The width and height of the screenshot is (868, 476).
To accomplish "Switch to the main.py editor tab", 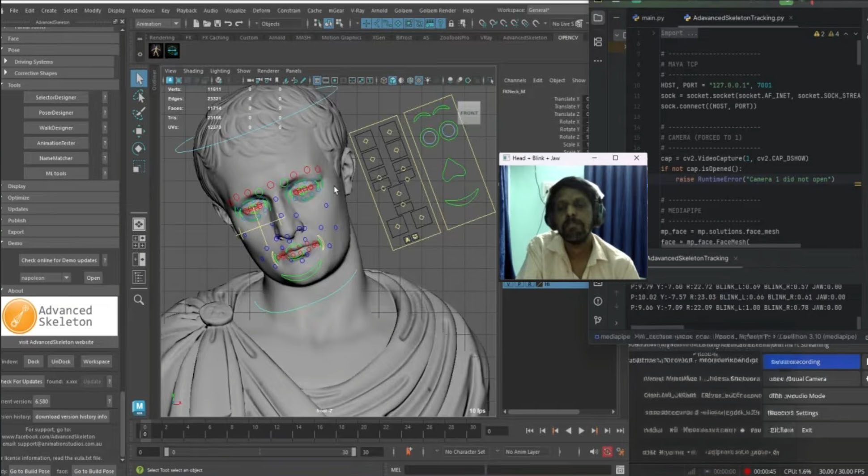I will (x=648, y=18).
